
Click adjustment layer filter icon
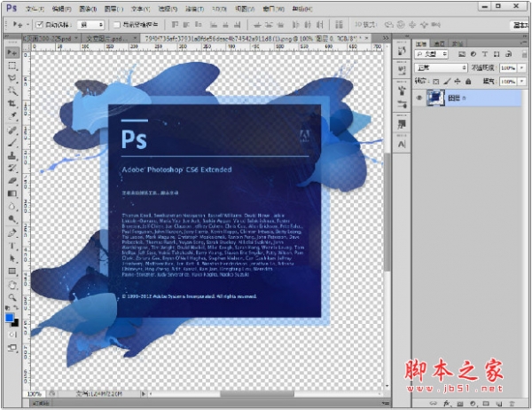[473, 54]
